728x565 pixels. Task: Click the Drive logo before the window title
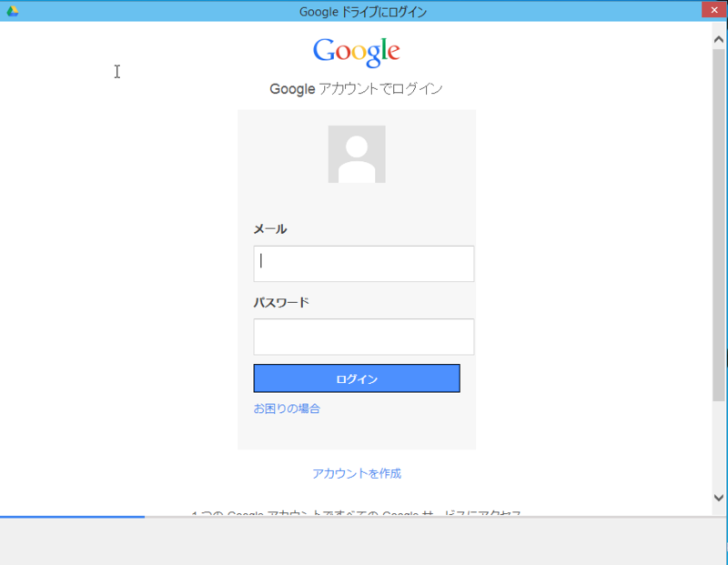13,10
